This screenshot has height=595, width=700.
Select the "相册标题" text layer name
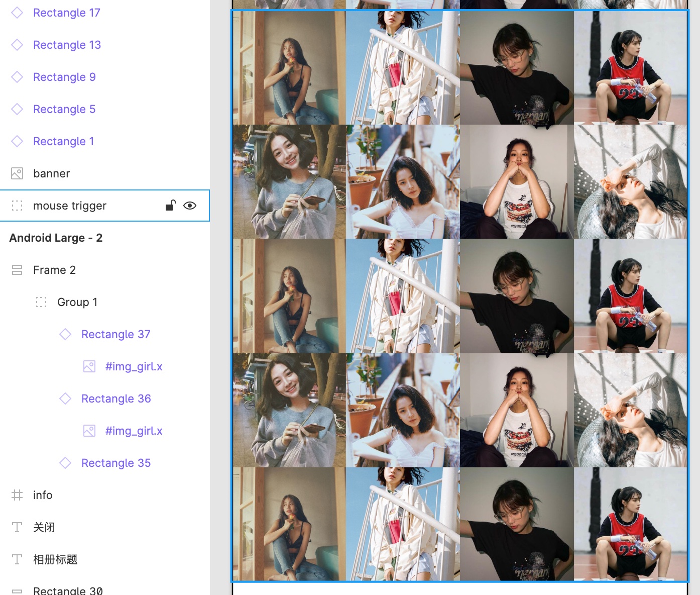click(x=55, y=559)
